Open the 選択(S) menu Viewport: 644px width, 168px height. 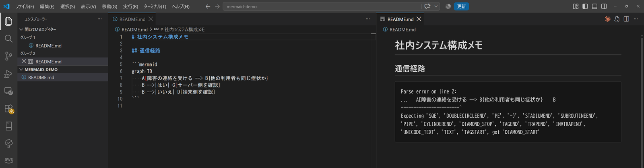(x=68, y=6)
